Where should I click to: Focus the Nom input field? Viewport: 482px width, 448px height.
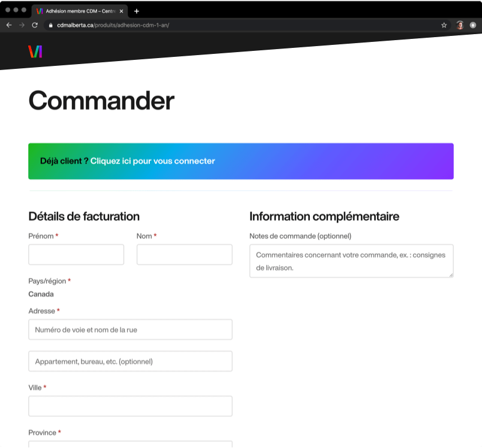coord(184,255)
